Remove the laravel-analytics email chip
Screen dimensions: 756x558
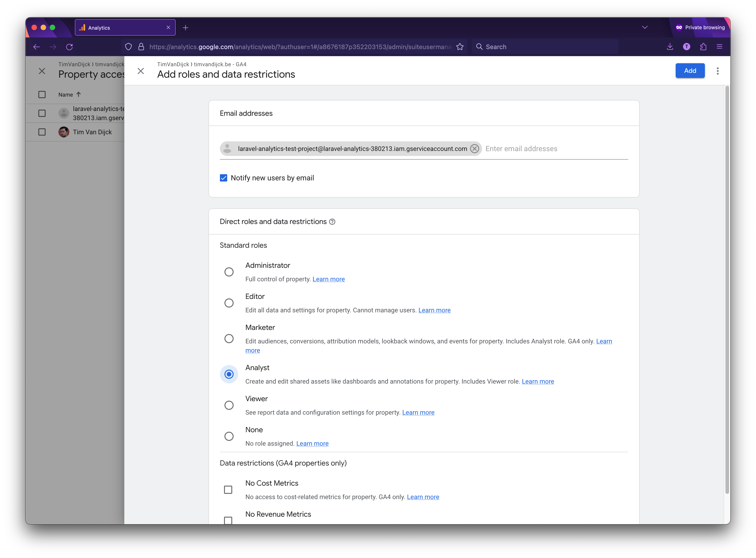tap(474, 149)
